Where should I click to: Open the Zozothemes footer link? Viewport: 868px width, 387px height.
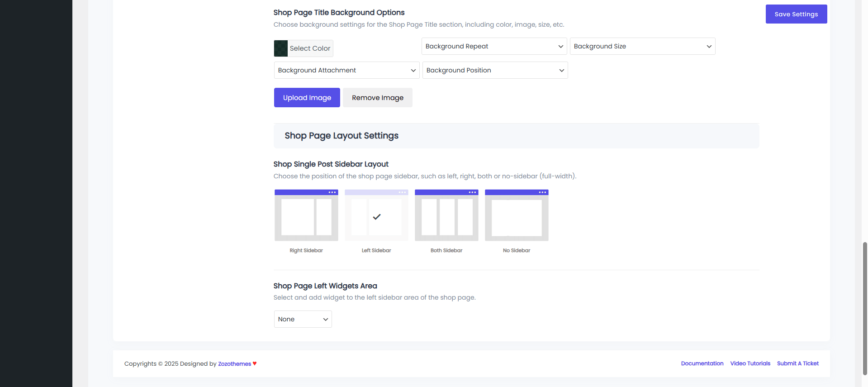[234, 364]
